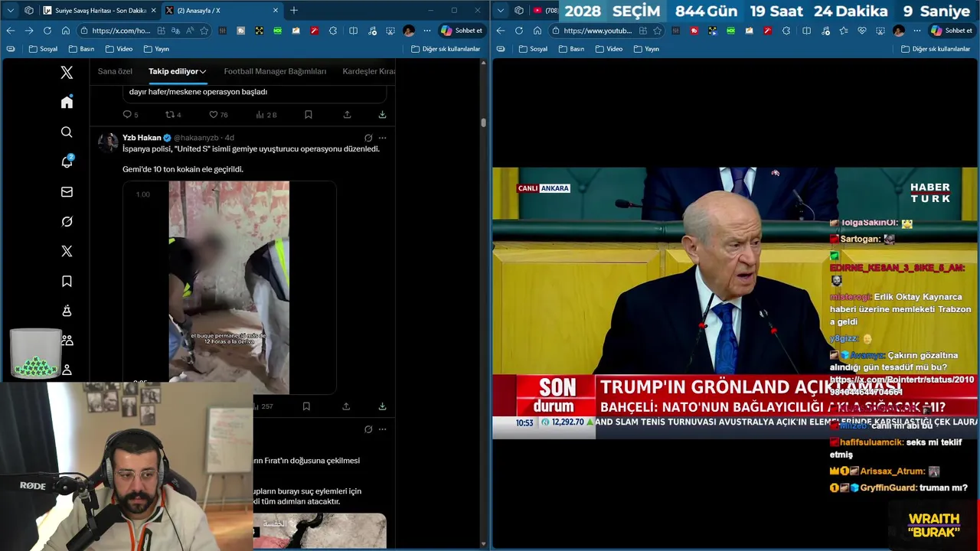Open workspaces icon in the X browser window
The width and height of the screenshot is (980, 551).
tap(29, 11)
